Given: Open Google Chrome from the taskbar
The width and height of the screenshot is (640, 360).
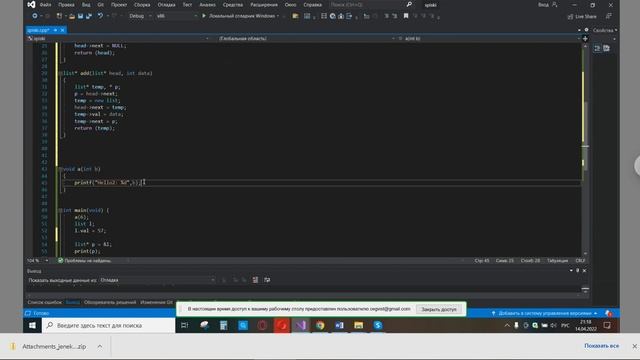Looking at the screenshot, I should tap(320, 325).
